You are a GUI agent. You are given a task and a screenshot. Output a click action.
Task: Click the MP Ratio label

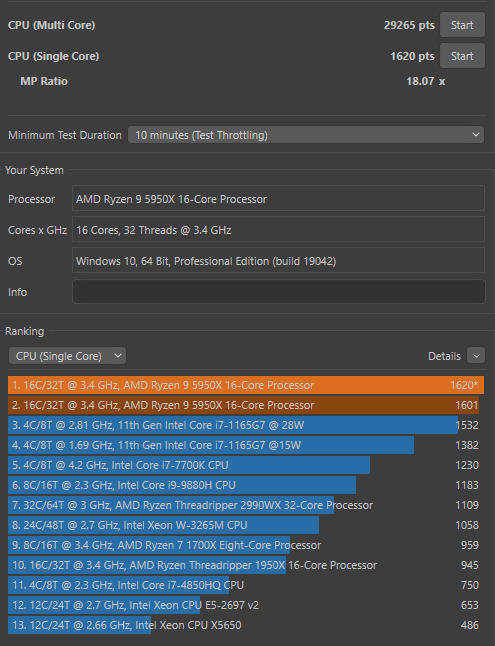(x=44, y=81)
